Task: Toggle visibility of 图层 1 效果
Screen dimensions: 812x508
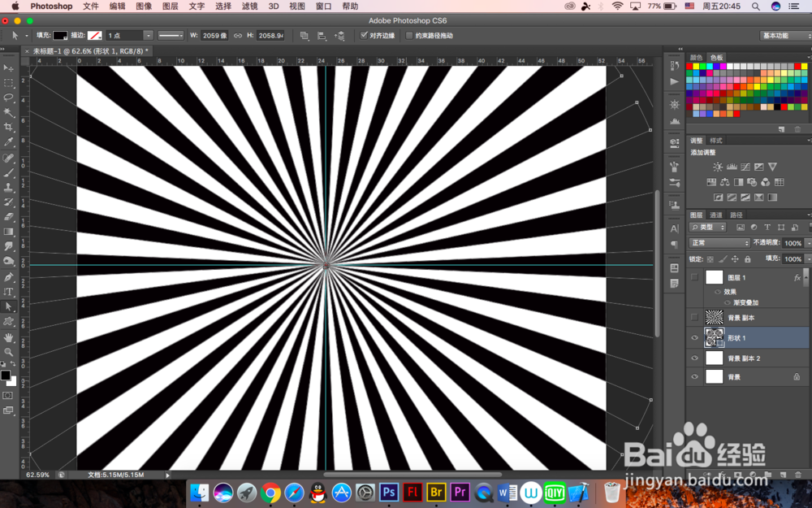Action: tap(718, 292)
